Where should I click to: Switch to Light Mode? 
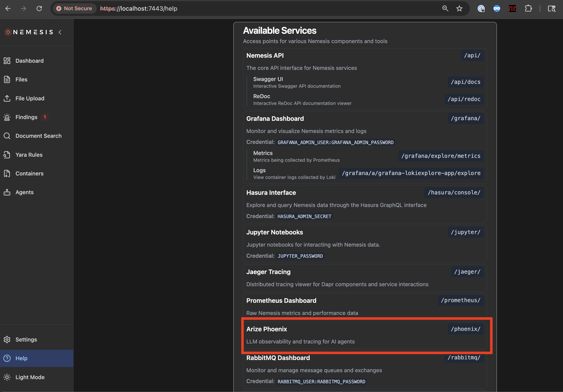(29, 377)
